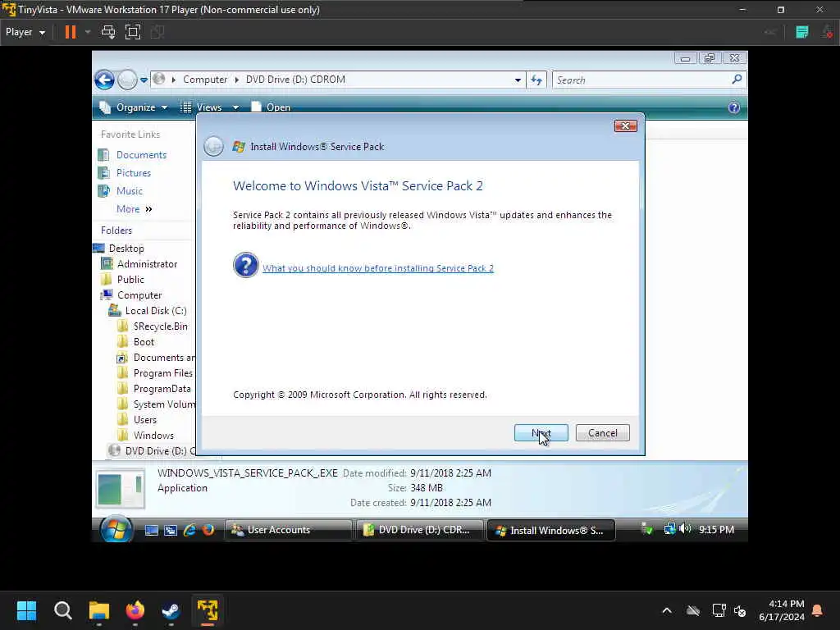Open the Vista Start orb
The image size is (840, 630).
pos(116,529)
